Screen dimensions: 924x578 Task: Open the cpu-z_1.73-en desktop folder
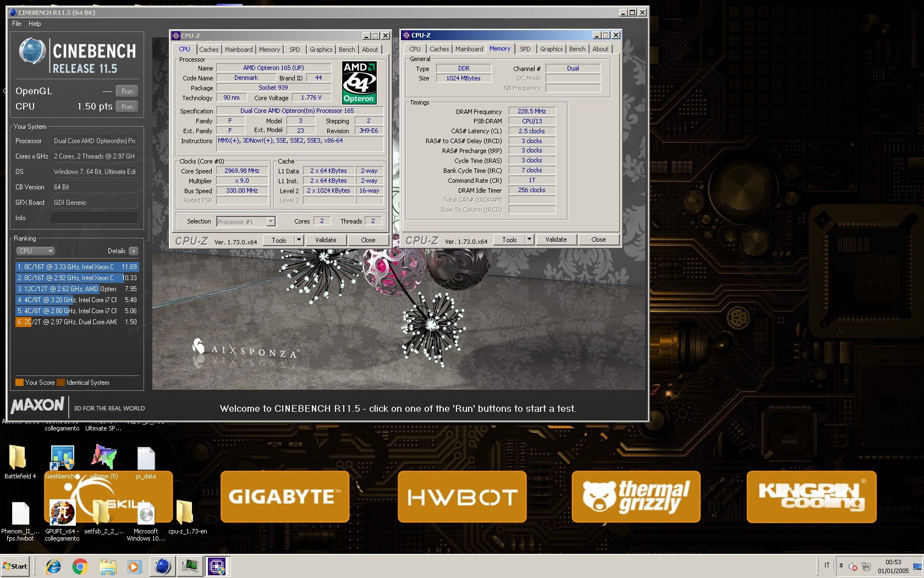click(185, 513)
